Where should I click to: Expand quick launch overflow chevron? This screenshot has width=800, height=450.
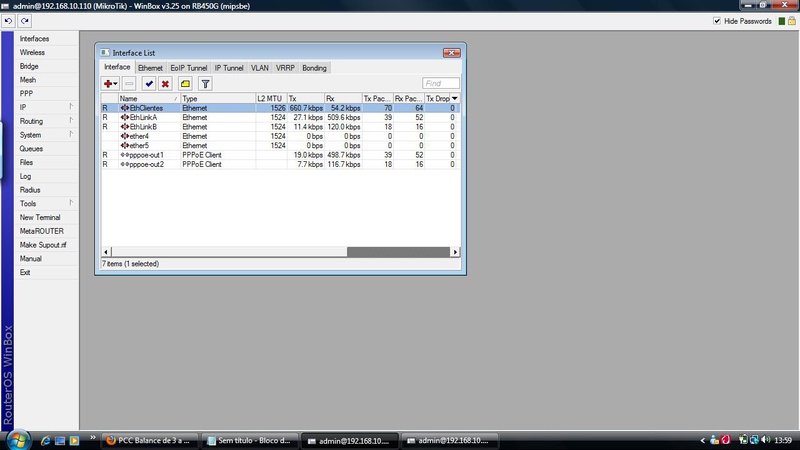92,437
